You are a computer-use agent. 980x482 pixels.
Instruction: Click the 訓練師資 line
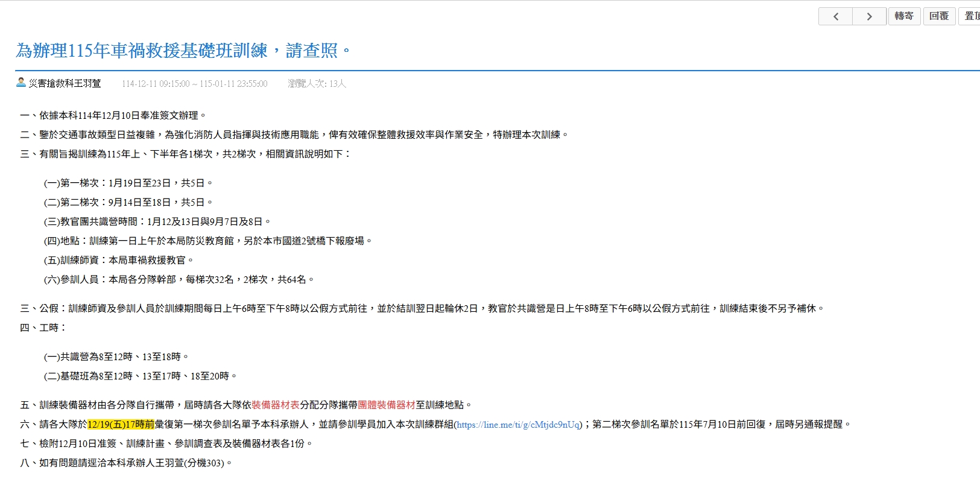[118, 260]
